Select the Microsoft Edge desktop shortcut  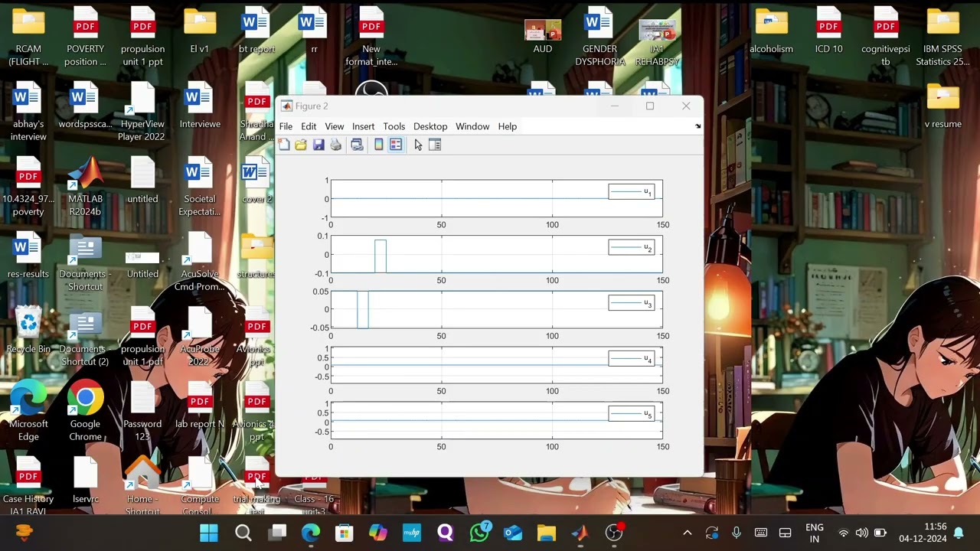pyautogui.click(x=28, y=412)
